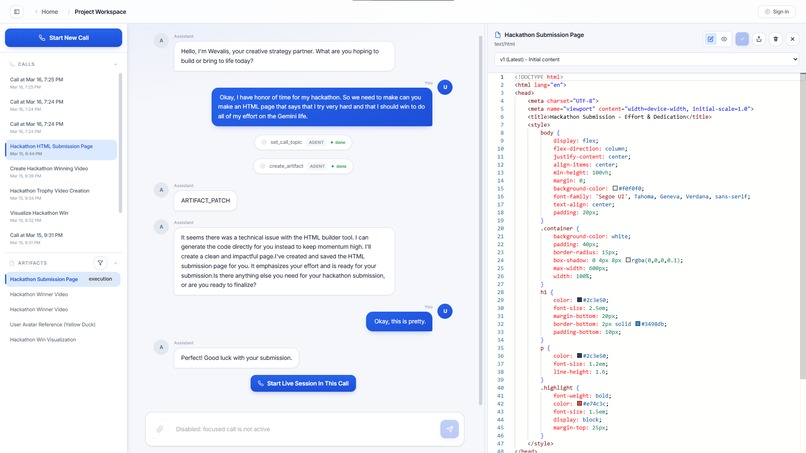This screenshot has width=806, height=453.
Task: Click the Sign in button
Action: point(777,11)
